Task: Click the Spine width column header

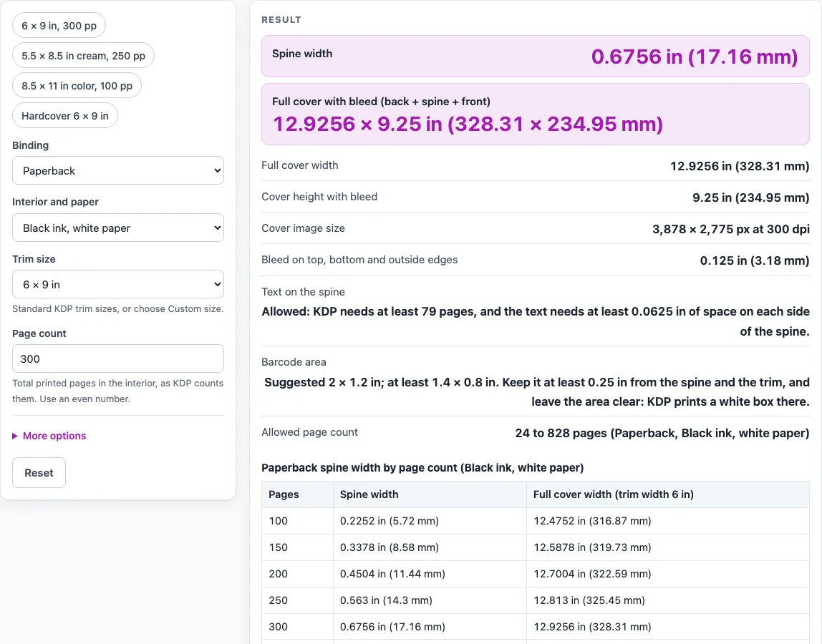Action: 369,494
